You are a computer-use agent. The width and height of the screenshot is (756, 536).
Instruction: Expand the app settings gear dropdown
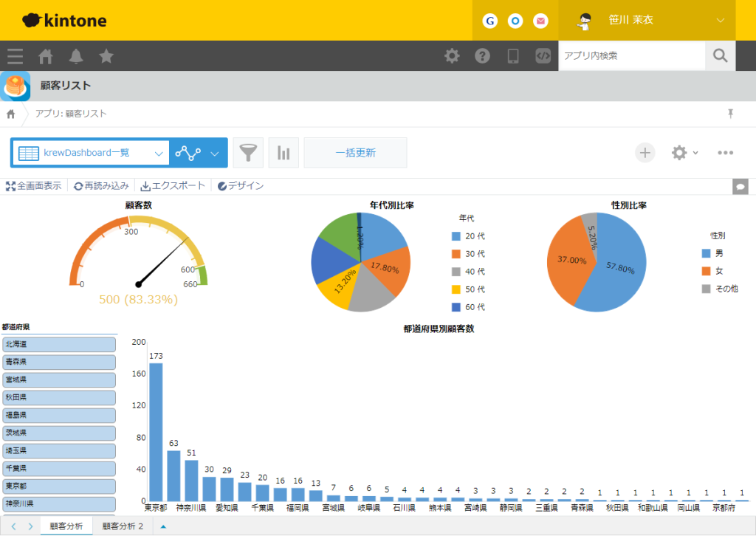coord(684,153)
